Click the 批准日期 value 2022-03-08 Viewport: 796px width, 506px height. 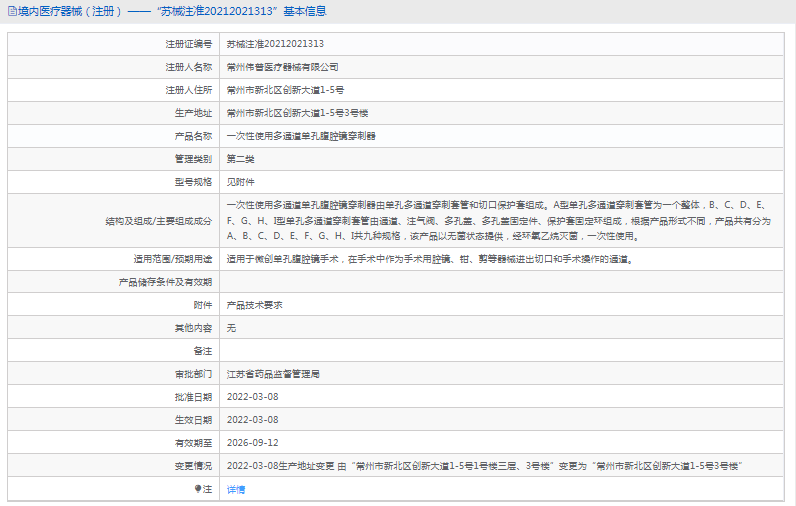click(x=252, y=397)
